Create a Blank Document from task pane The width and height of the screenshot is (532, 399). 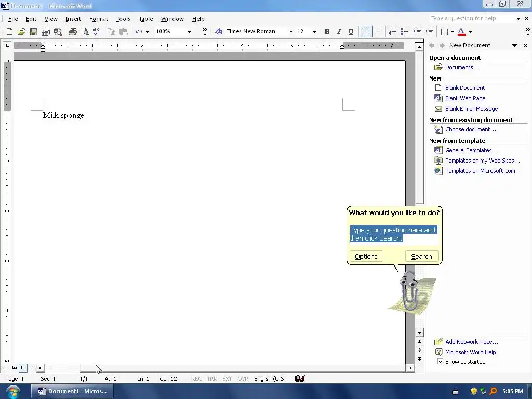pyautogui.click(x=465, y=88)
